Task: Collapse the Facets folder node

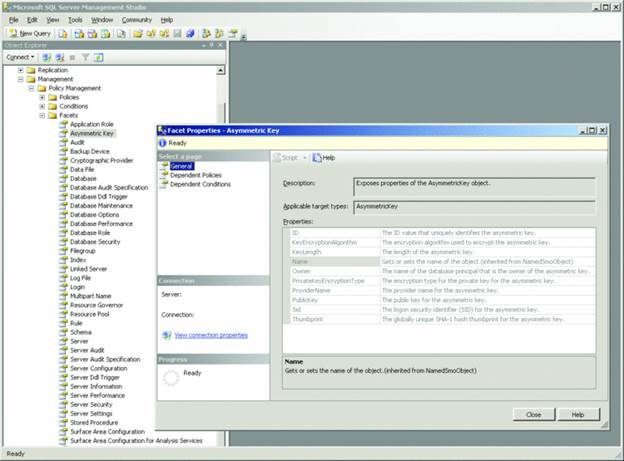Action: [x=43, y=115]
